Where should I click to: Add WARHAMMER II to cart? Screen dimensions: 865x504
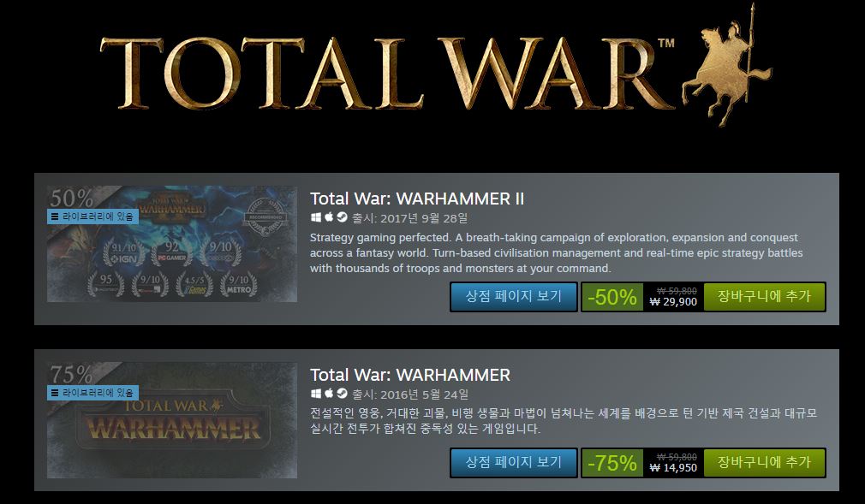point(765,297)
